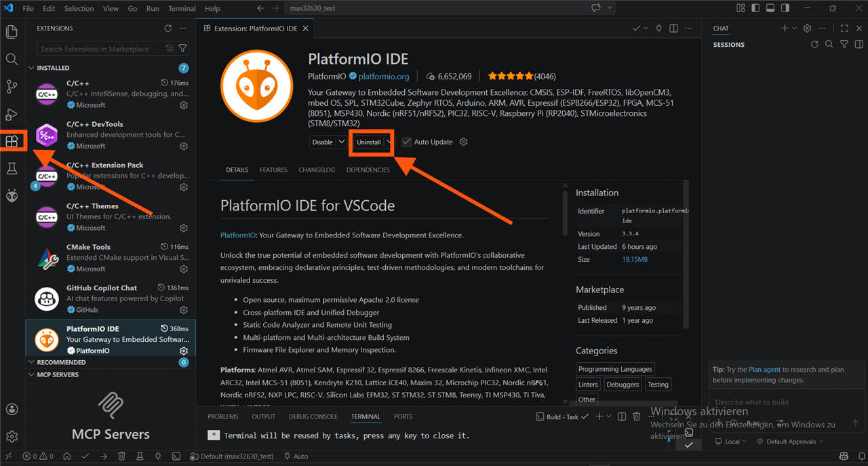Switch to the Changelog tab
The width and height of the screenshot is (868, 466).
317,170
